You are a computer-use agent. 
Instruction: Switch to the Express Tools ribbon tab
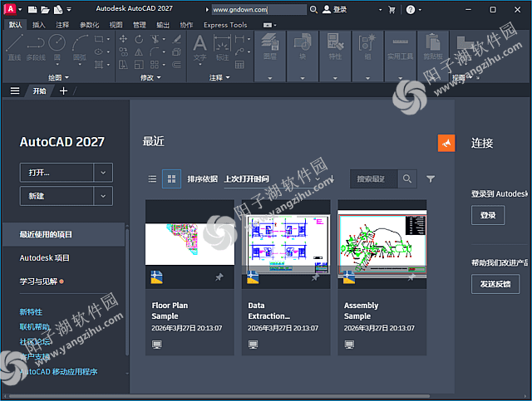(x=225, y=25)
